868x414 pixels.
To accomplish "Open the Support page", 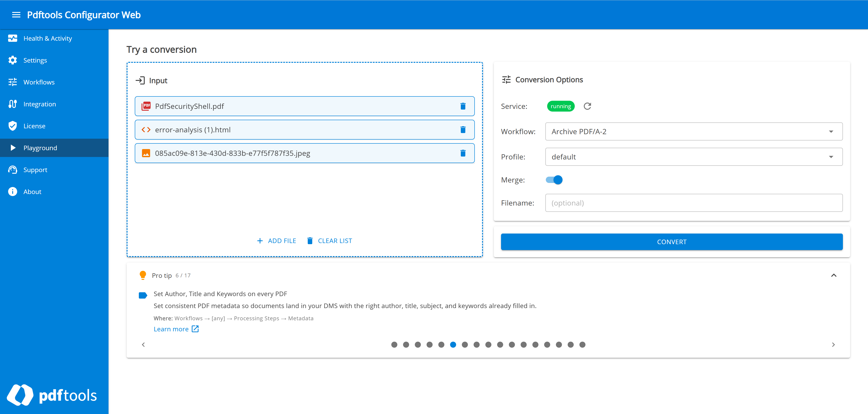I will tap(54, 170).
